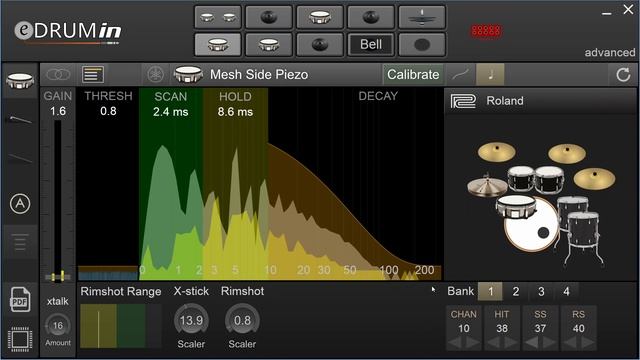Click the Calibrate button

(413, 74)
